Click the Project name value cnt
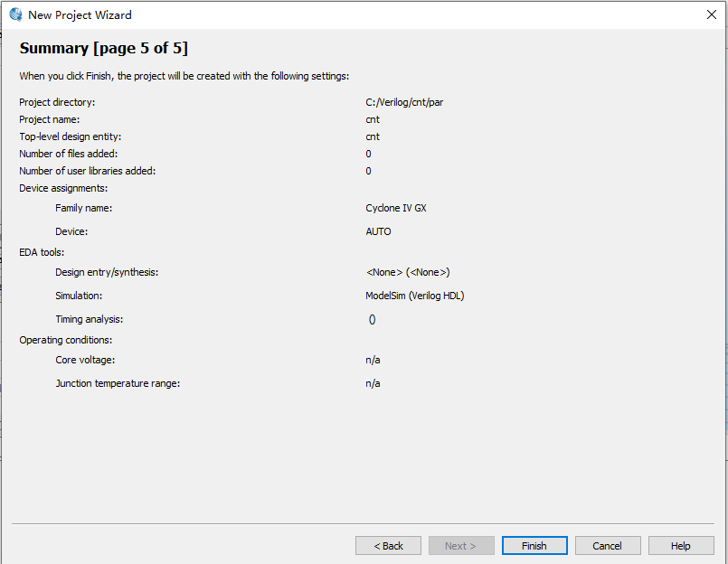 tap(373, 120)
